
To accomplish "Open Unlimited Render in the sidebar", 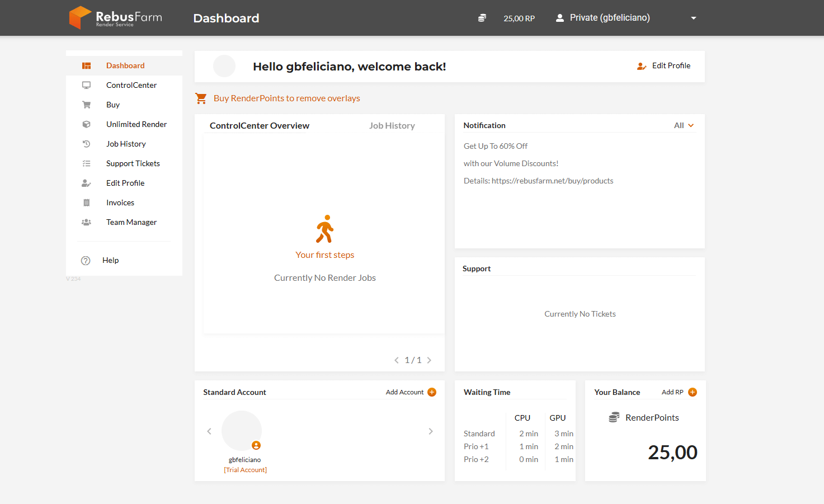I will 124,124.
